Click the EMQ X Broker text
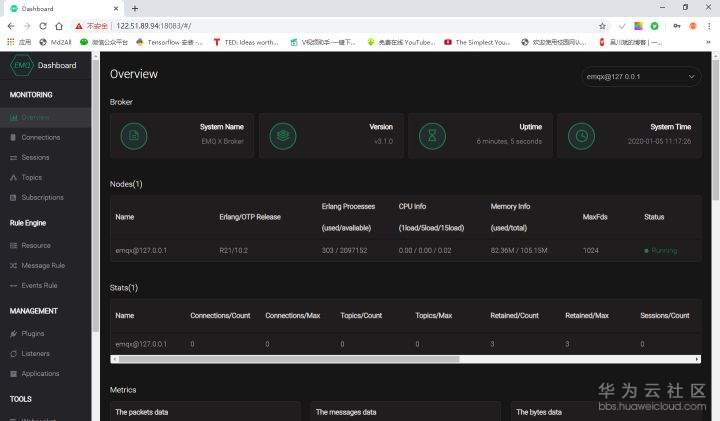The height and width of the screenshot is (421, 720). click(223, 141)
